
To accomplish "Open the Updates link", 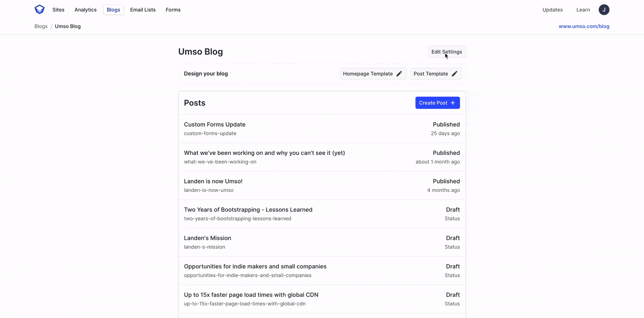I will pyautogui.click(x=553, y=10).
